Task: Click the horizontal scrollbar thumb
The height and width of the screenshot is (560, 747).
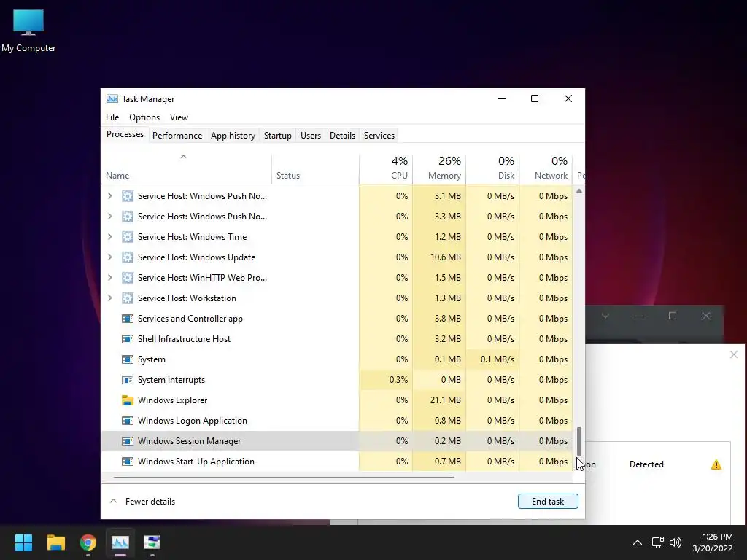Action: 284,477
